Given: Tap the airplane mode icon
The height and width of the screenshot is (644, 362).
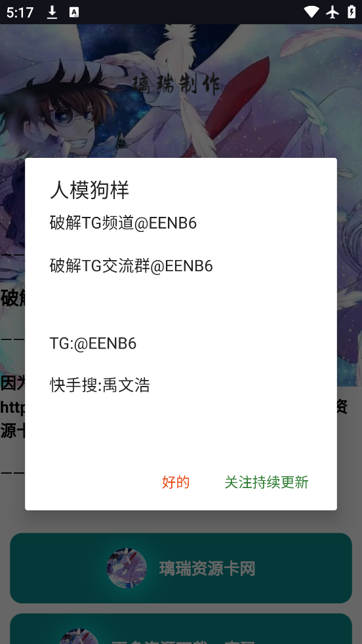Looking at the screenshot, I should pos(332,12).
